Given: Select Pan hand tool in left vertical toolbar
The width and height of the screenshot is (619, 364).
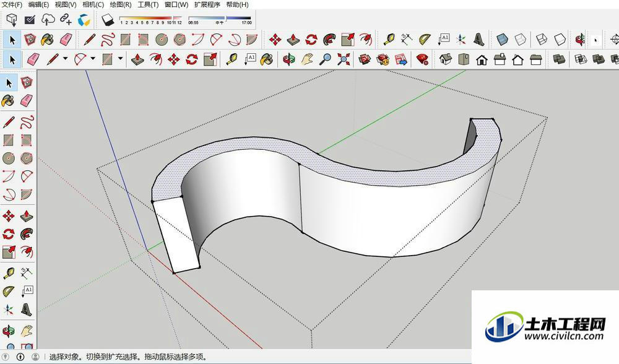Looking at the screenshot, I should click(27, 331).
